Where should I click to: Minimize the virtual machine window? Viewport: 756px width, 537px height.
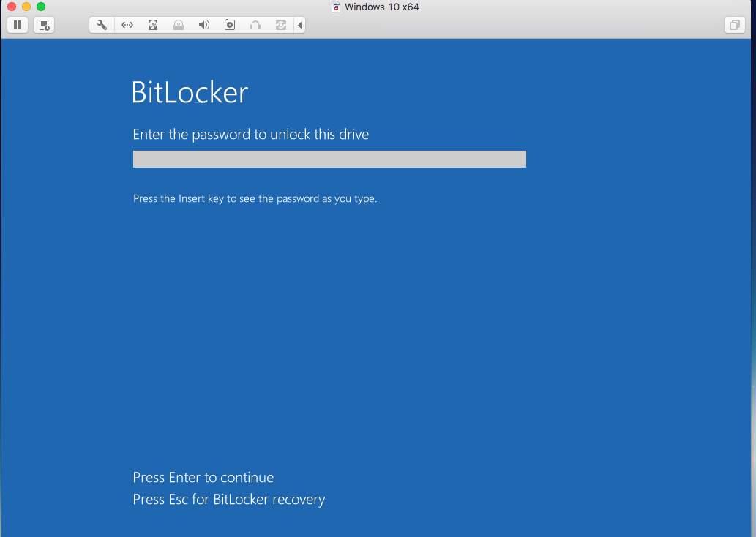[x=26, y=7]
